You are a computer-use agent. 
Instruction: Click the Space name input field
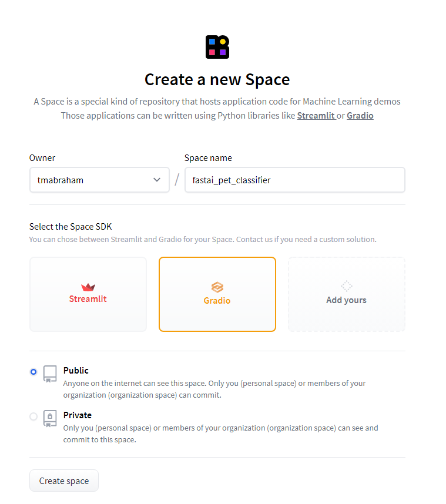295,180
